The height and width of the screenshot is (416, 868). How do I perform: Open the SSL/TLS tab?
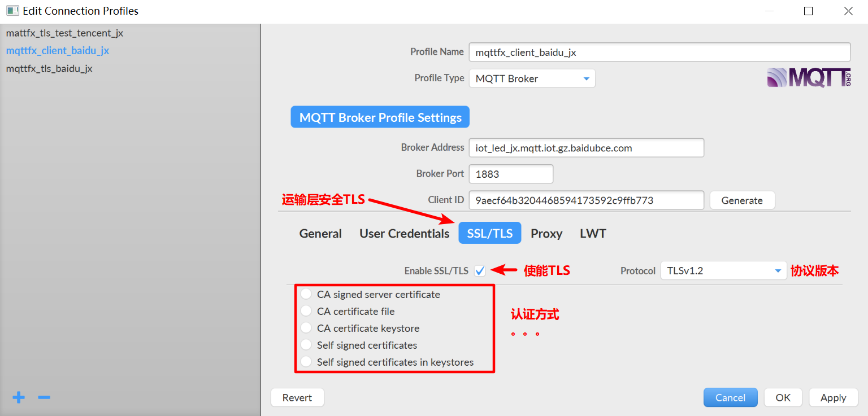coord(490,233)
